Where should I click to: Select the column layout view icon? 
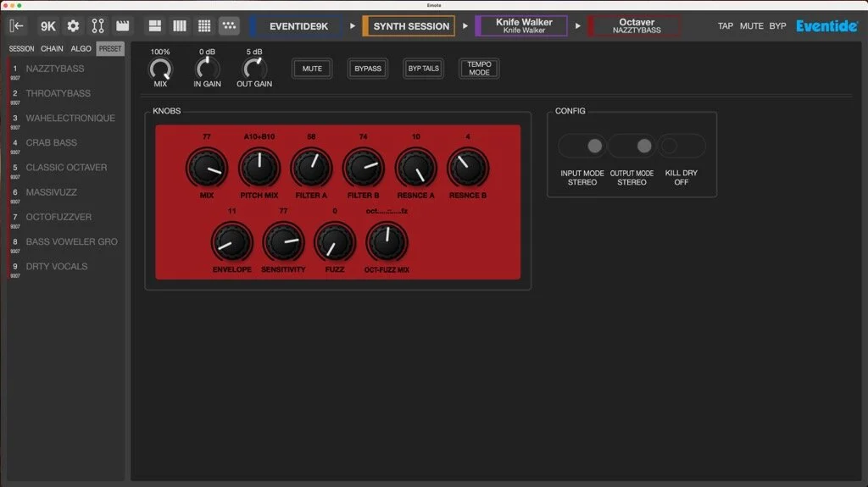pyautogui.click(x=180, y=26)
